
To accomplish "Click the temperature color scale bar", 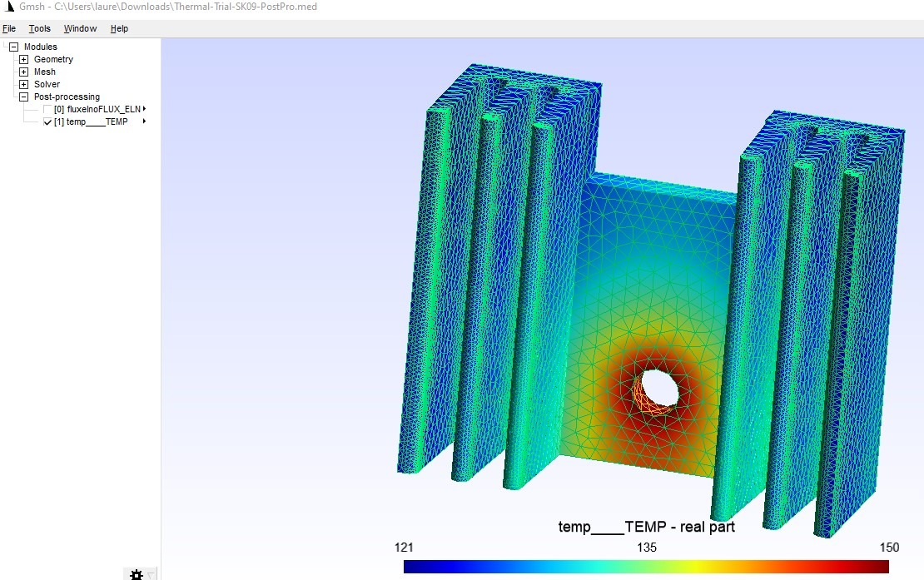I will [646, 567].
